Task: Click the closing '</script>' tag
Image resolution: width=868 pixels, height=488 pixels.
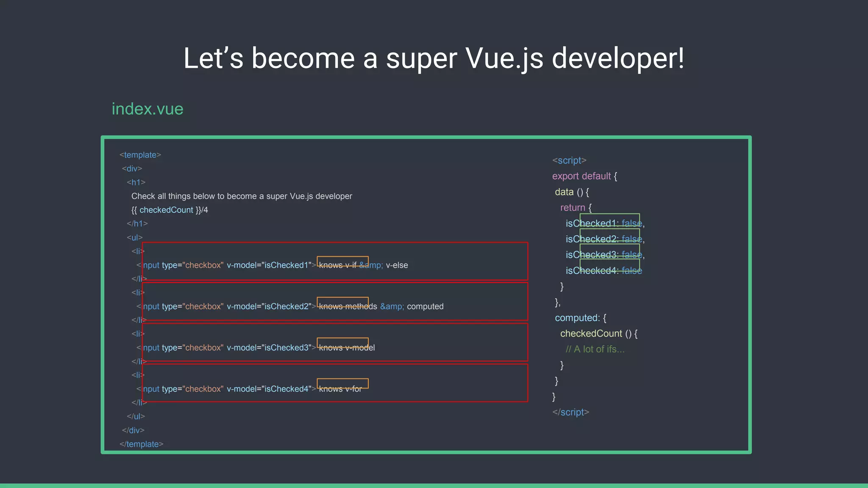Action: coord(571,412)
